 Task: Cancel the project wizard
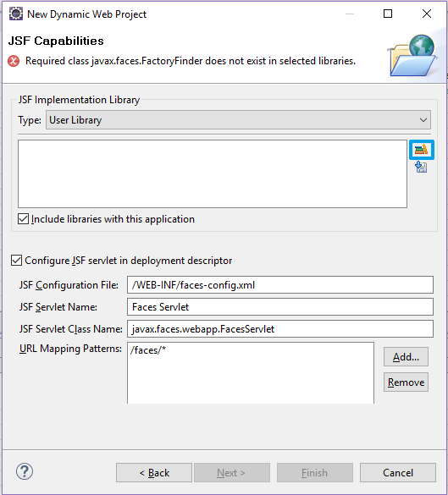click(398, 473)
